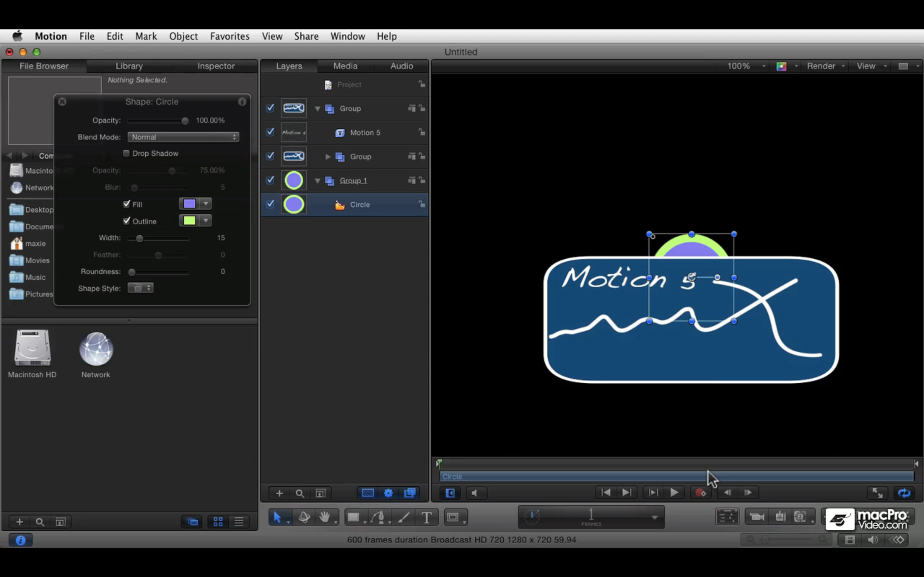Viewport: 924px width, 577px height.
Task: Click the record keyframes button
Action: [x=701, y=493]
